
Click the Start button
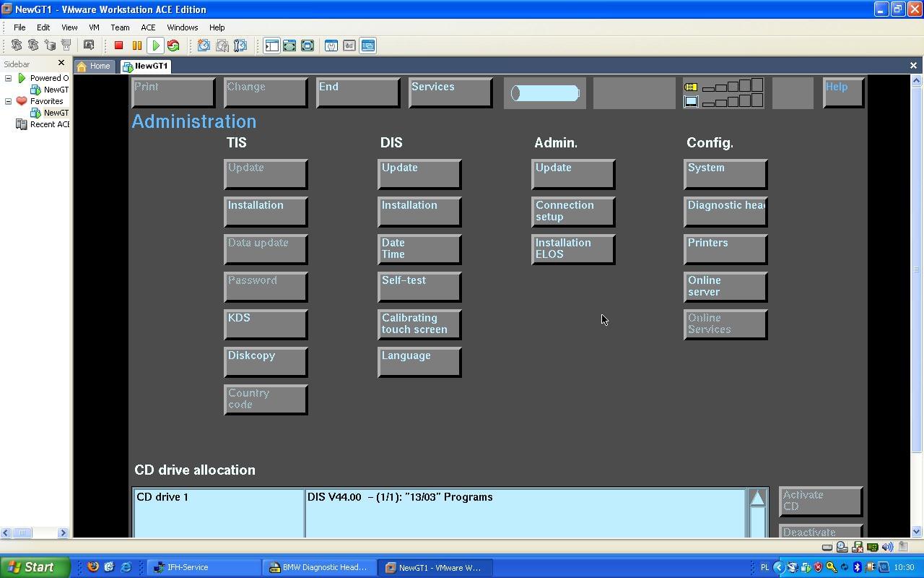coord(35,567)
